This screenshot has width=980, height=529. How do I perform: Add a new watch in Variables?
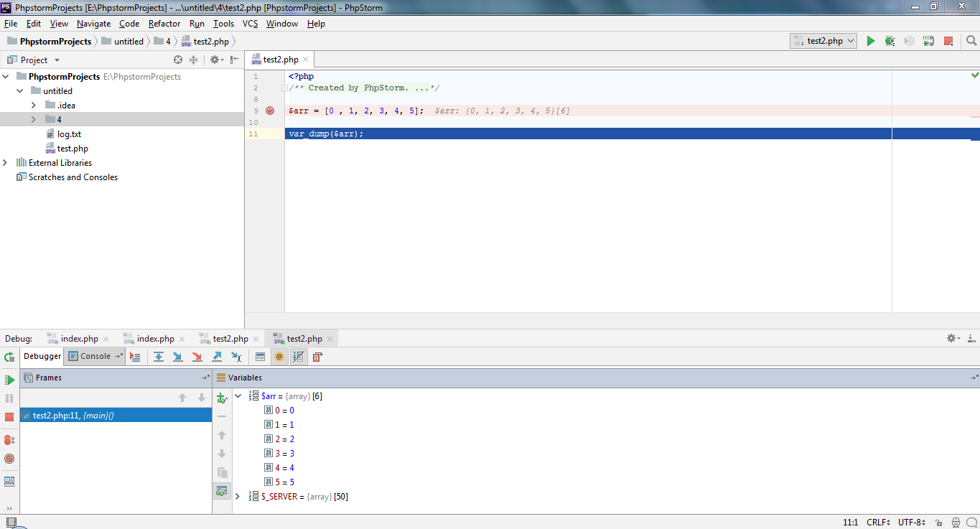222,398
